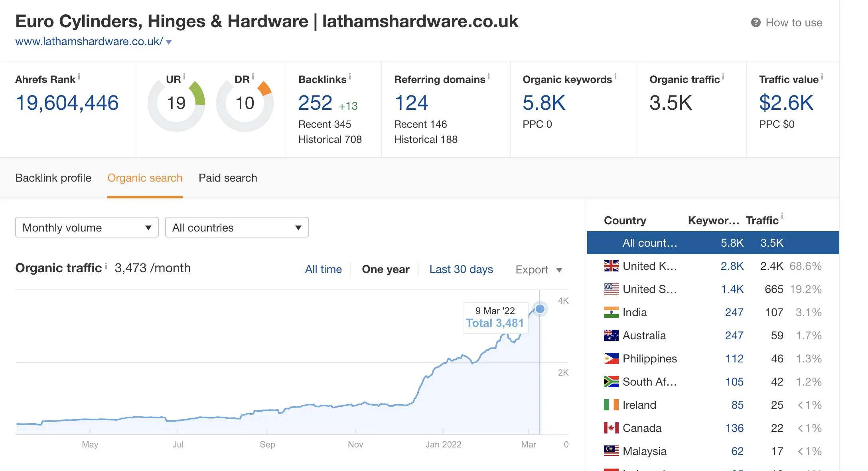868x471 pixels.
Task: Switch to the Backlink profile tab
Action: (53, 178)
